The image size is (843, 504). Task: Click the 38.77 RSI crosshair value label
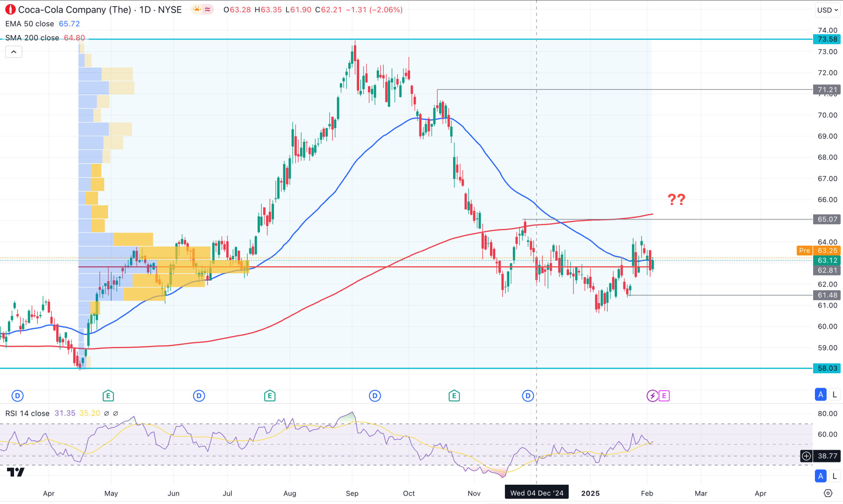point(827,456)
